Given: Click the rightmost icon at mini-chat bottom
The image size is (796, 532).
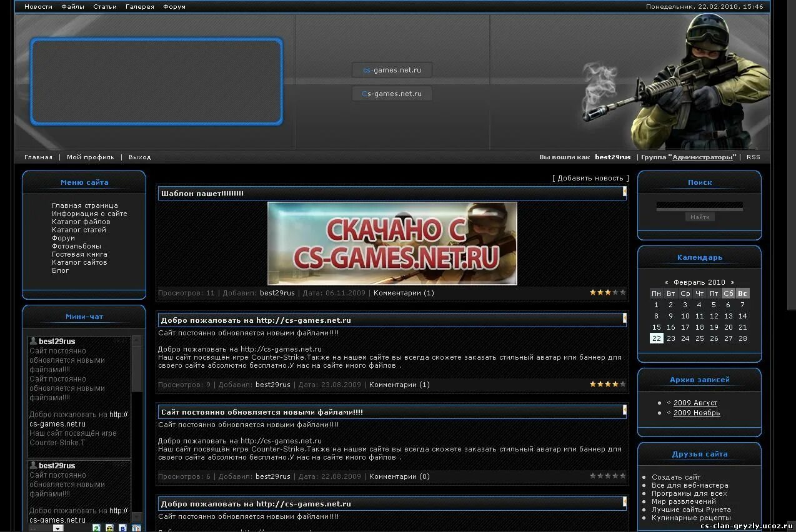Looking at the screenshot, I should coord(136,528).
